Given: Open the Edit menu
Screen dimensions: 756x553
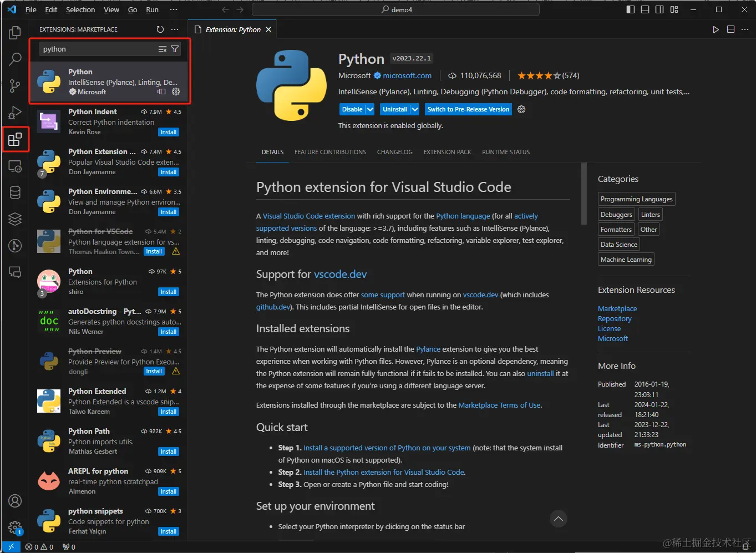Looking at the screenshot, I should (51, 9).
